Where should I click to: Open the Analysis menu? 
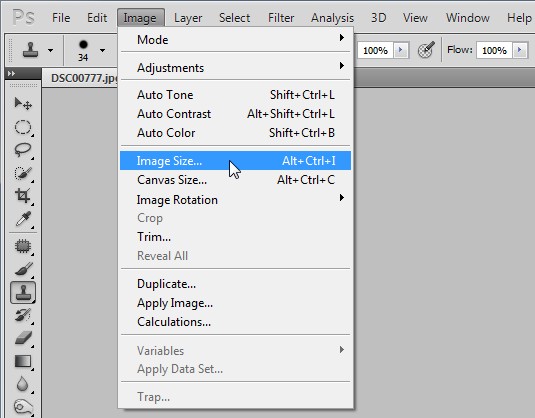click(x=332, y=18)
